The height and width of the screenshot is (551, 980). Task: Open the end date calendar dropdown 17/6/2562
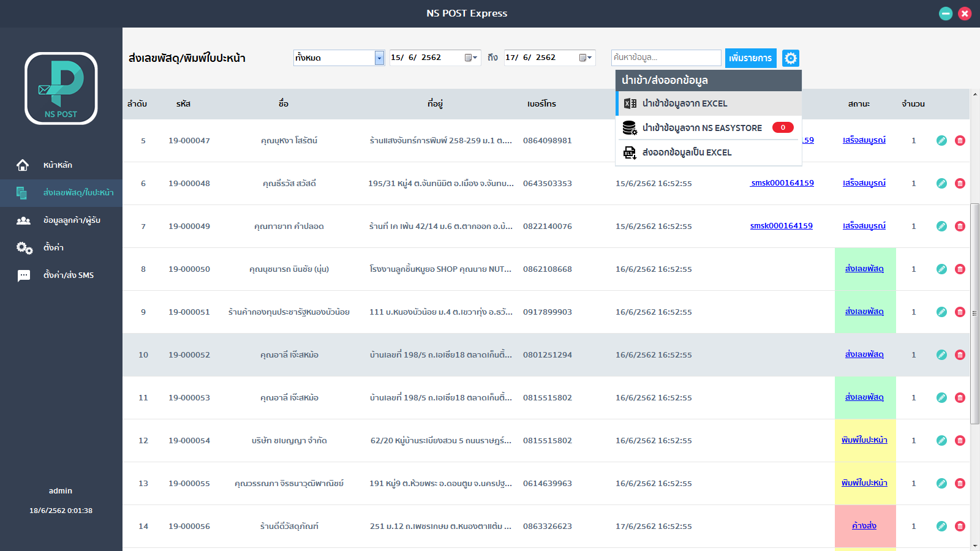(586, 58)
